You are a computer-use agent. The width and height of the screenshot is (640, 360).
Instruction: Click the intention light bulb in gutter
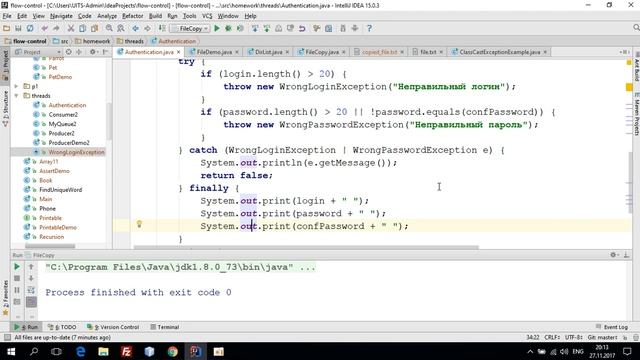coord(139,224)
